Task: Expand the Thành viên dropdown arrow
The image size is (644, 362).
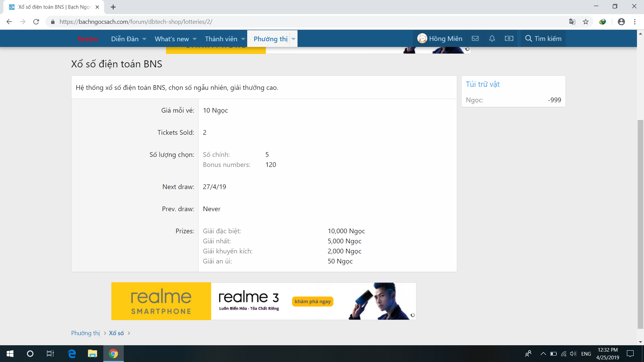Action: pyautogui.click(x=243, y=39)
